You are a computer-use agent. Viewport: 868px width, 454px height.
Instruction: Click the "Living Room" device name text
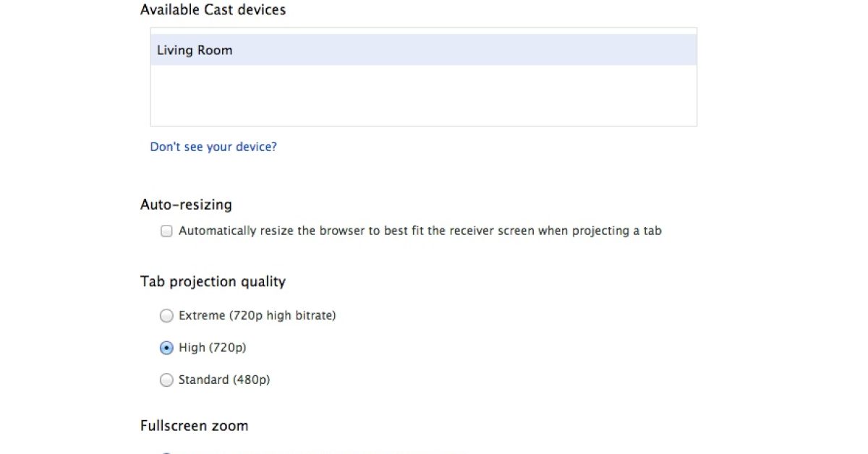[195, 51]
